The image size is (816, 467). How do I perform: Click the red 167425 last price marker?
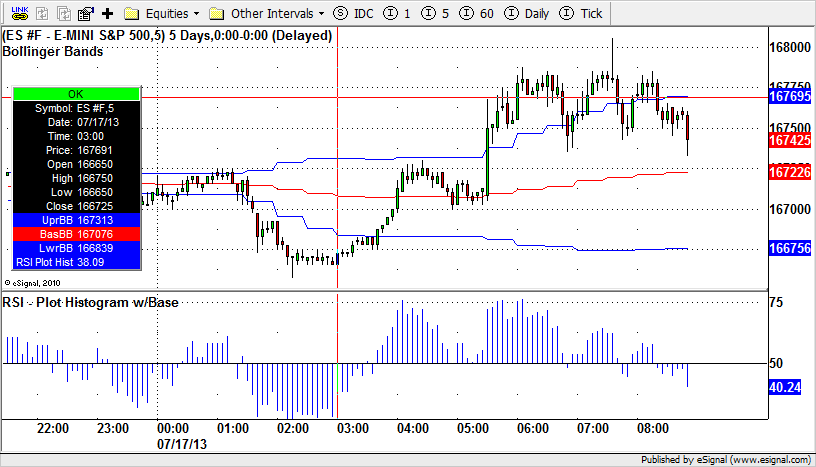point(789,140)
